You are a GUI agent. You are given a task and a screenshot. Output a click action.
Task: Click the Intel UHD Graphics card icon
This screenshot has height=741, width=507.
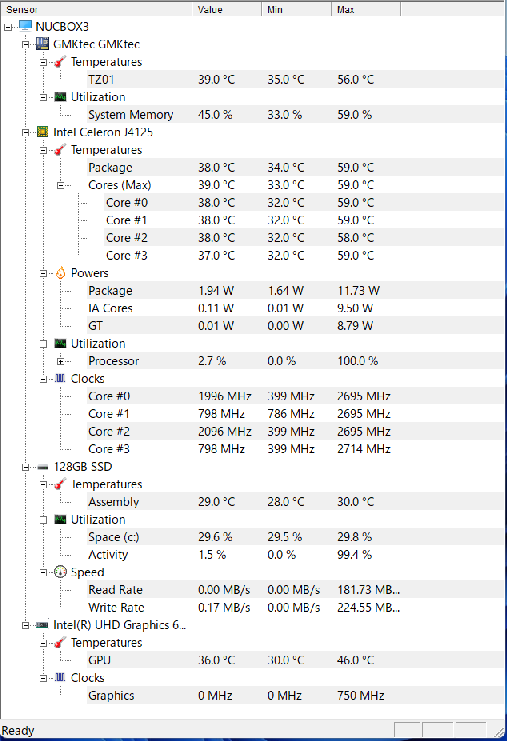pyautogui.click(x=43, y=625)
